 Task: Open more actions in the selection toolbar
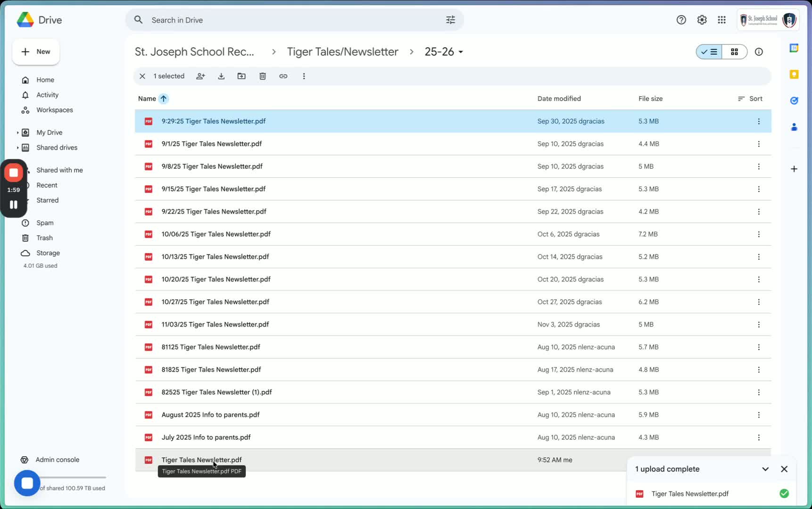[304, 76]
